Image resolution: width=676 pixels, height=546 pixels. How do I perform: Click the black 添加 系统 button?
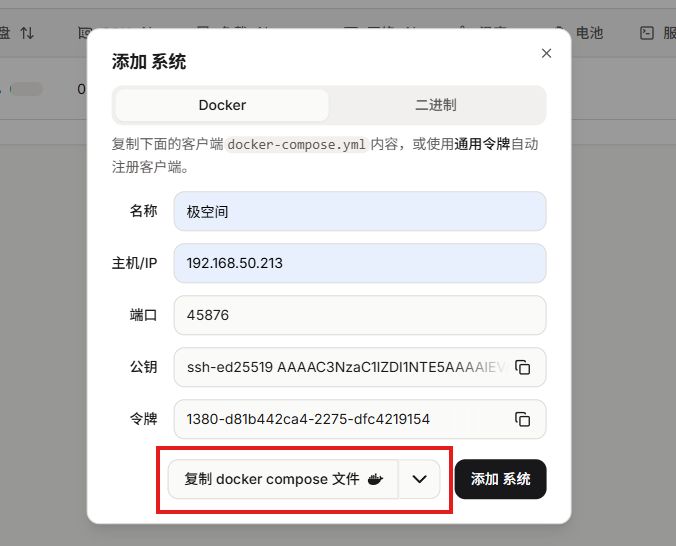coord(500,479)
